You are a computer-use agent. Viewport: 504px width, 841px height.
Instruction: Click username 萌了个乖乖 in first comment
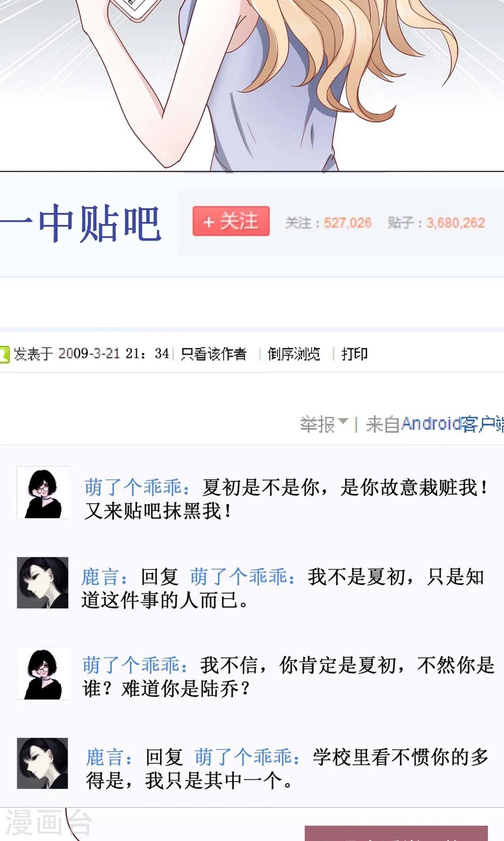pyautogui.click(x=134, y=487)
